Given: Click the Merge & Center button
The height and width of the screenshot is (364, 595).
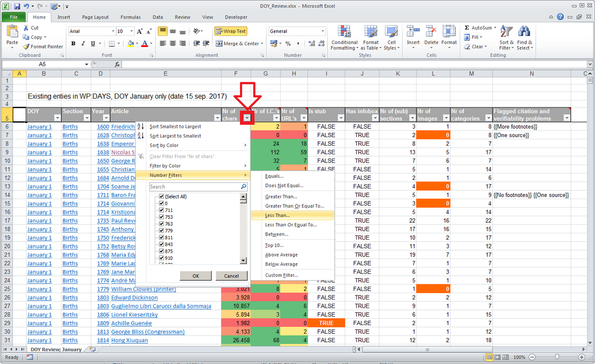Looking at the screenshot, I should [239, 44].
